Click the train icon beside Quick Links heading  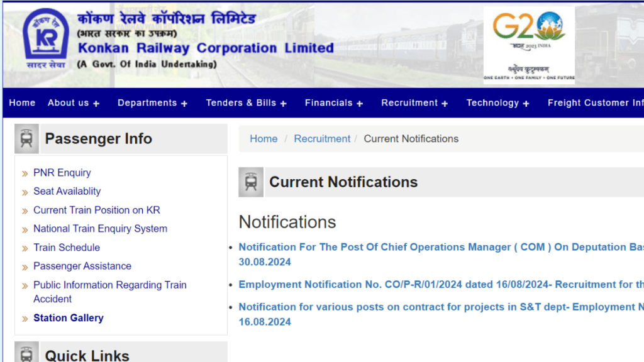pyautogui.click(x=26, y=353)
